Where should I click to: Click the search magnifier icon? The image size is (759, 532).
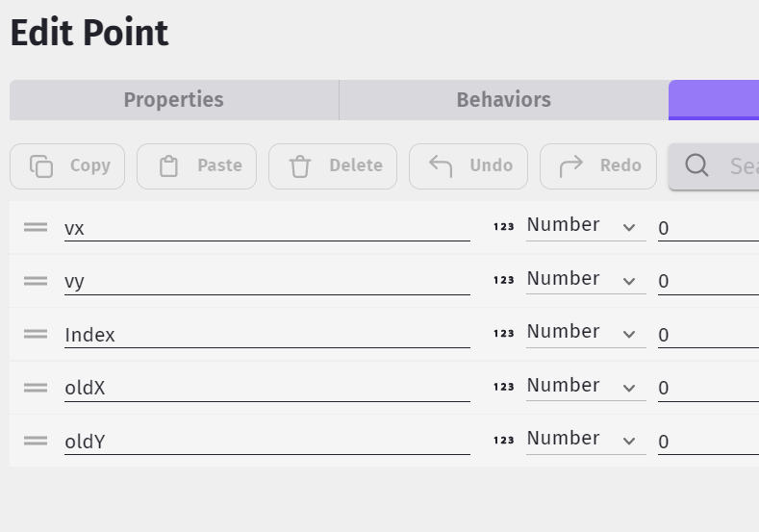click(697, 165)
